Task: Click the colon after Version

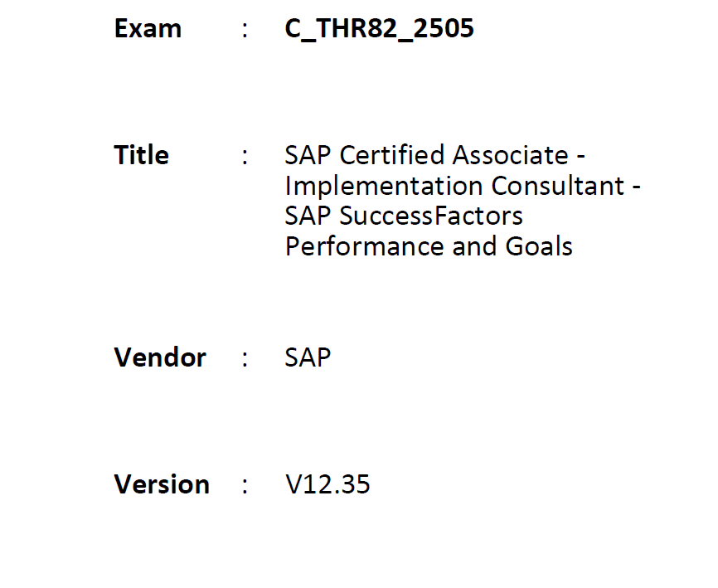Action: [x=245, y=487]
